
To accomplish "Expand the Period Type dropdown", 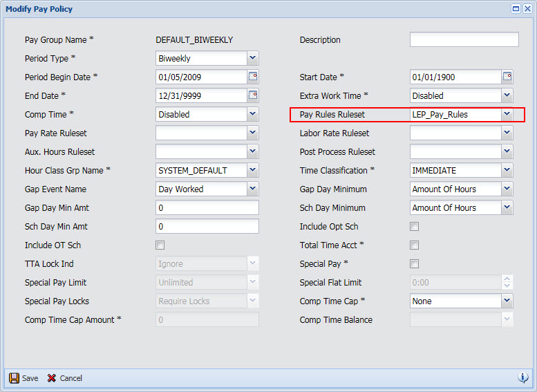I will 252,58.
